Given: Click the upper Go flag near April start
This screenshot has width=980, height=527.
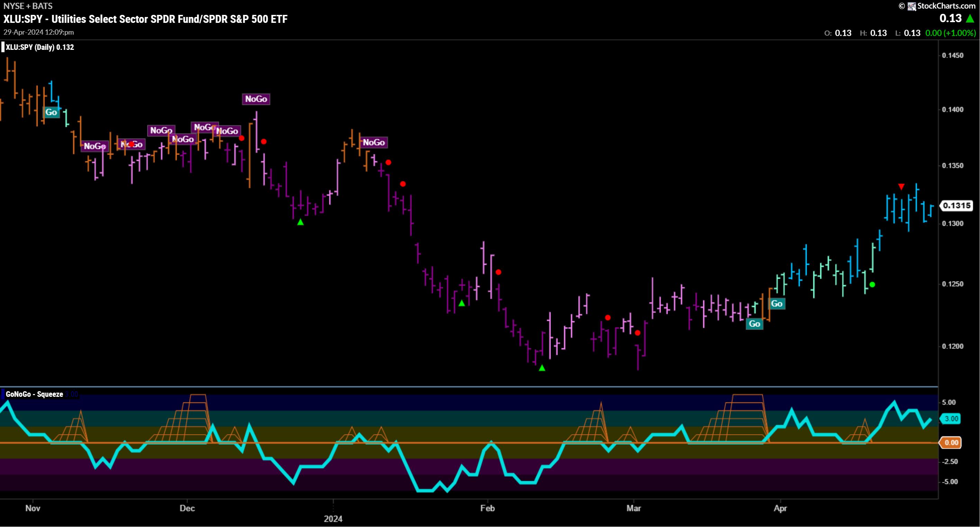Looking at the screenshot, I should (x=777, y=304).
